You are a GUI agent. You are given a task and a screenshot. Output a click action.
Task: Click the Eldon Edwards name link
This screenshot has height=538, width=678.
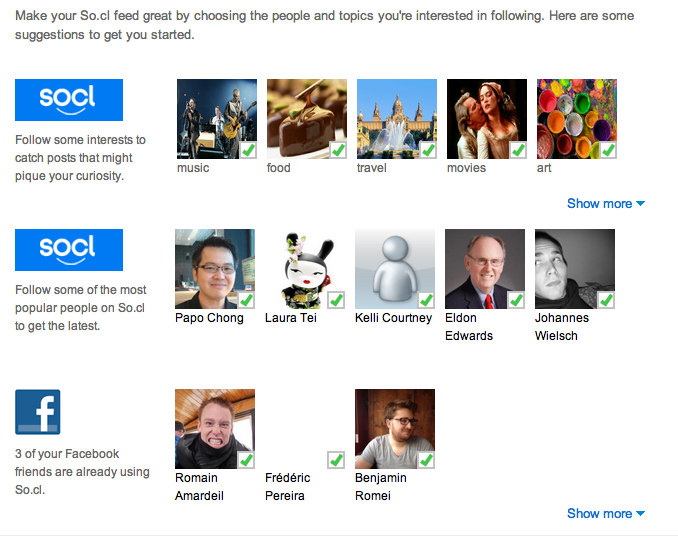[469, 327]
